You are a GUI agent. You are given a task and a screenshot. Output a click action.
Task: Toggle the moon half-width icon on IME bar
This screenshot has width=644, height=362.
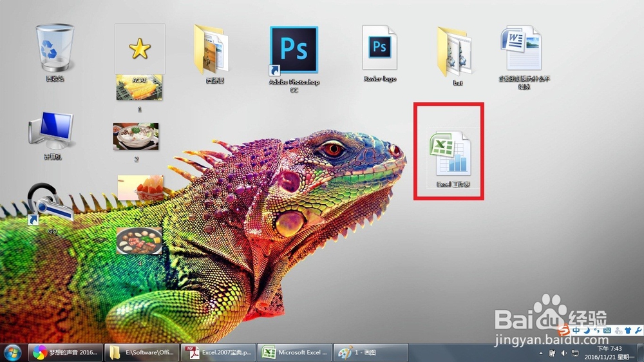[587, 330]
